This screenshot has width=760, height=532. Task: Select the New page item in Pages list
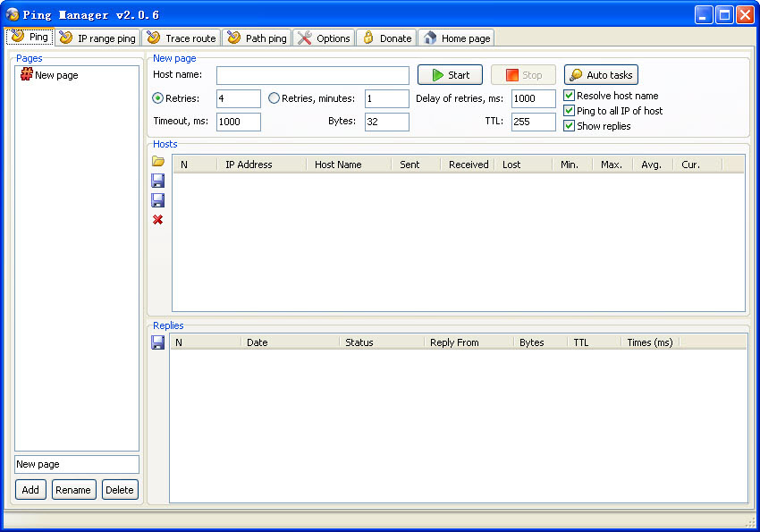click(55, 76)
